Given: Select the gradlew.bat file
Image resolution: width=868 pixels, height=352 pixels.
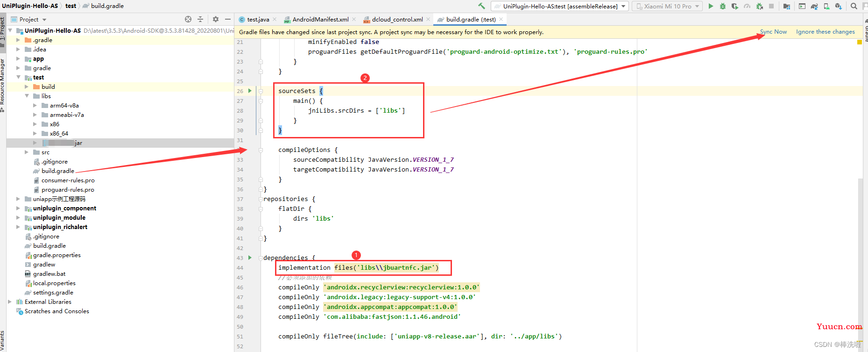Looking at the screenshot, I should point(49,273).
